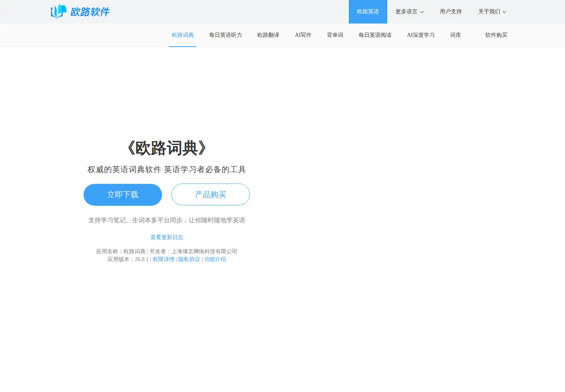Open the 每日英语阅读 tab

(375, 35)
